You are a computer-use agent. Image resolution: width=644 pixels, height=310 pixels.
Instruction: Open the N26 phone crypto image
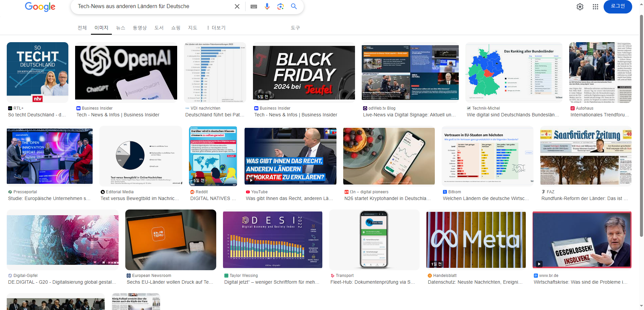[x=389, y=156]
